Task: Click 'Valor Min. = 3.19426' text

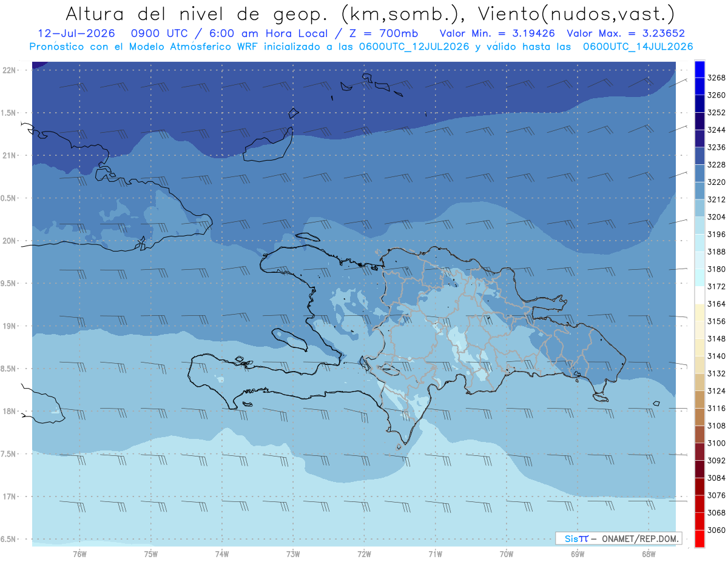Action: (497, 34)
